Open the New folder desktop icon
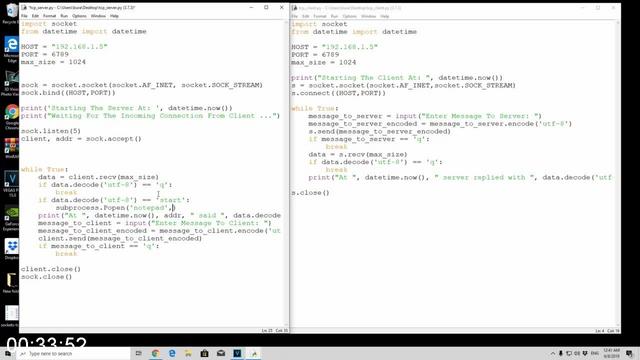 pyautogui.click(x=11, y=283)
